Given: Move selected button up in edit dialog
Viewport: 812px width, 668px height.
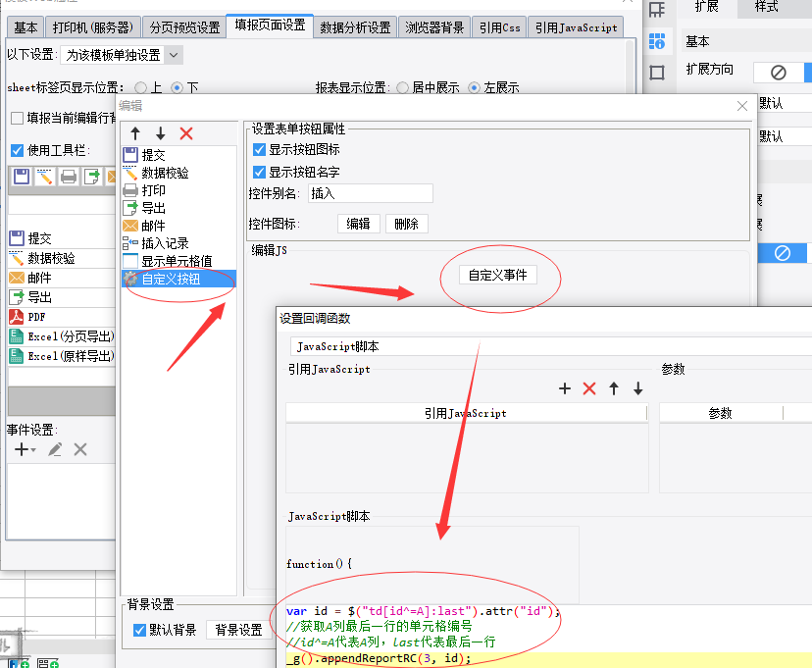Looking at the screenshot, I should (135, 133).
